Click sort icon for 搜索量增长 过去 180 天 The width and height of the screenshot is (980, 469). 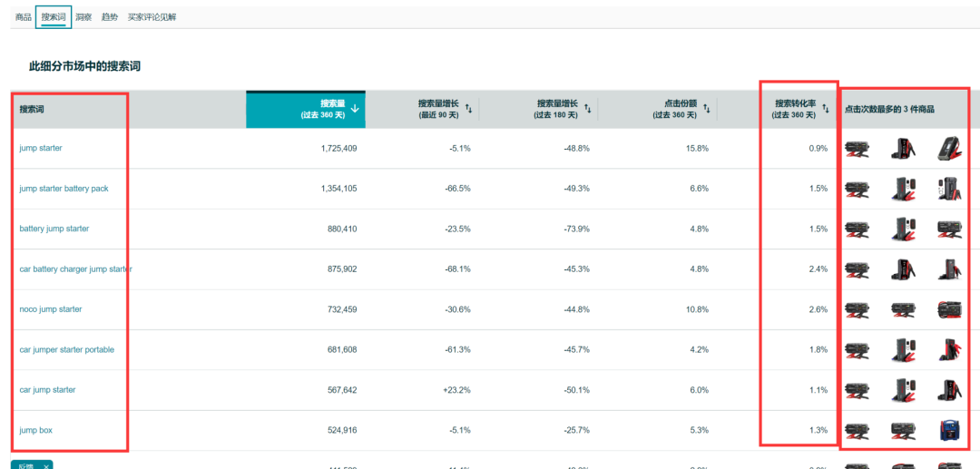pos(588,109)
